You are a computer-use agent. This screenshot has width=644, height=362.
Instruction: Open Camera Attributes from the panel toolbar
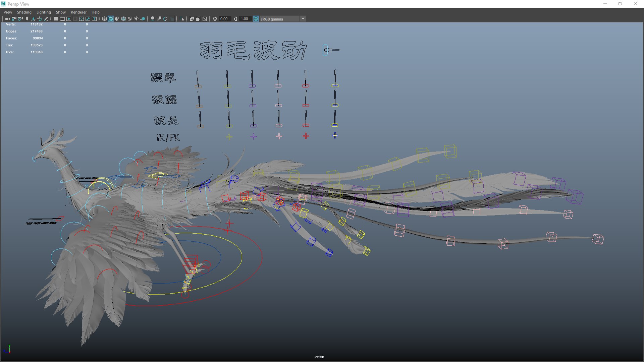tap(20, 19)
